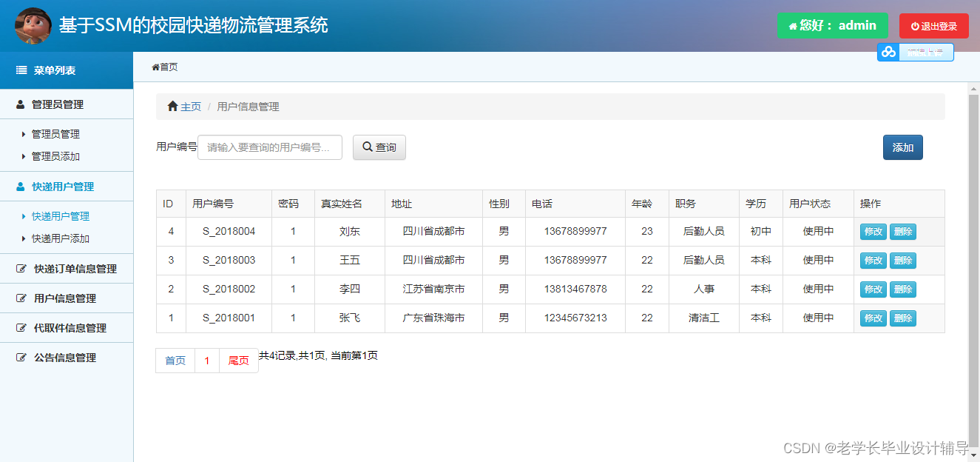This screenshot has height=462, width=980.
Task: Click the 您好 admin button
Action: tap(832, 26)
